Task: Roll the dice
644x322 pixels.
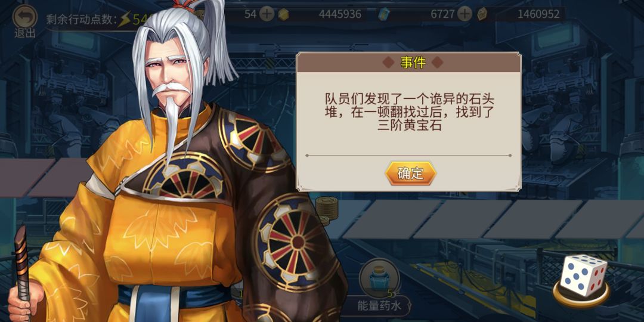Action: point(583,275)
